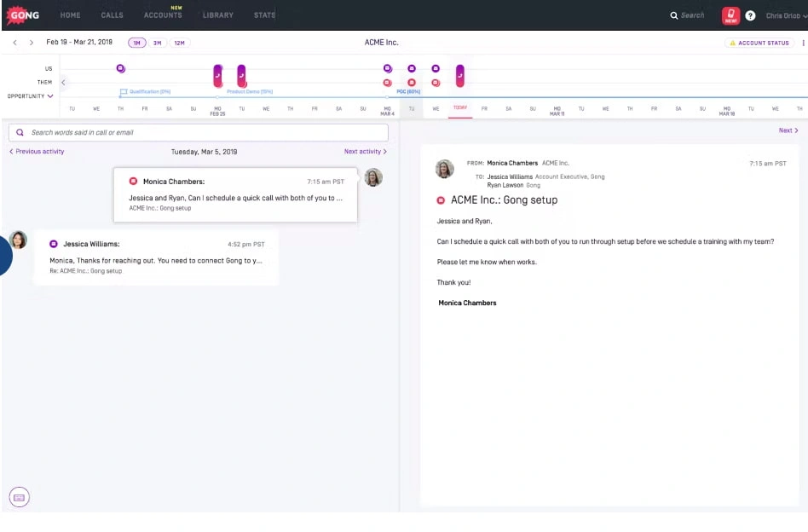Click the Qualification stage flag icon

(x=123, y=92)
